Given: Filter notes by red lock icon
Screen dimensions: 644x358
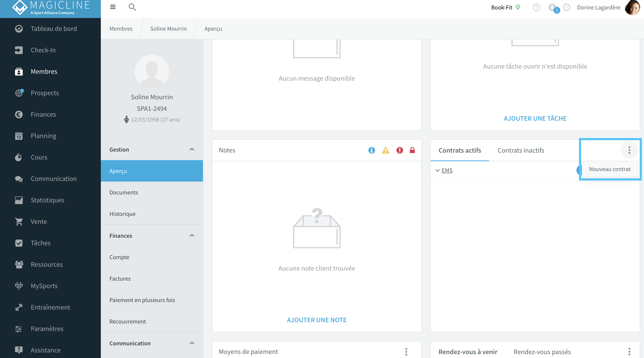Looking at the screenshot, I should pos(412,150).
